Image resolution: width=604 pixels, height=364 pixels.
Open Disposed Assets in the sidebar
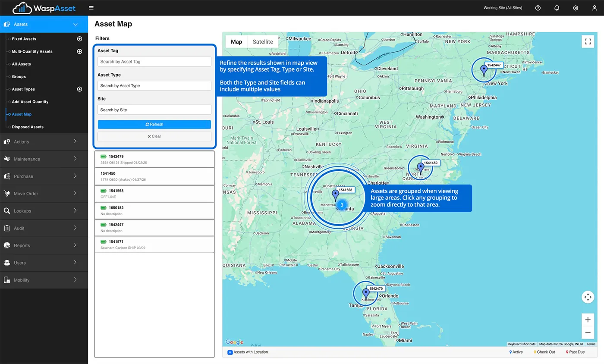28,127
